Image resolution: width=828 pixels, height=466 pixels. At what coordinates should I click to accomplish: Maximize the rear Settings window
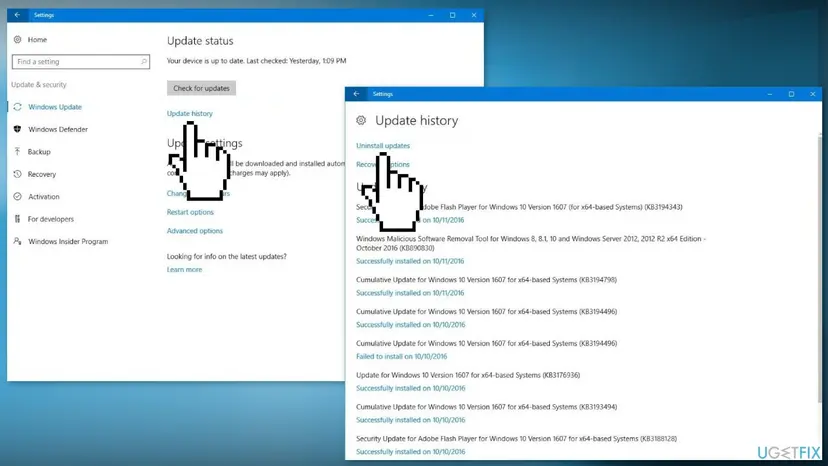453,15
